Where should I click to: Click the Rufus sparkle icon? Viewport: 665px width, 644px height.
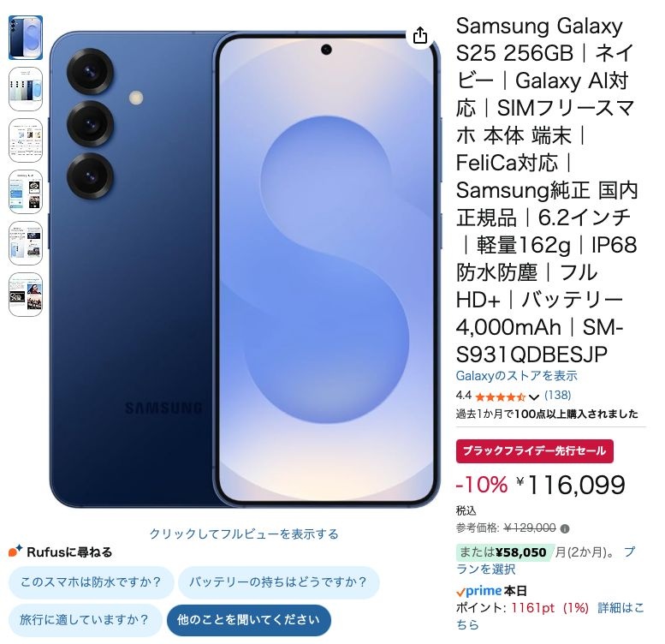point(15,552)
